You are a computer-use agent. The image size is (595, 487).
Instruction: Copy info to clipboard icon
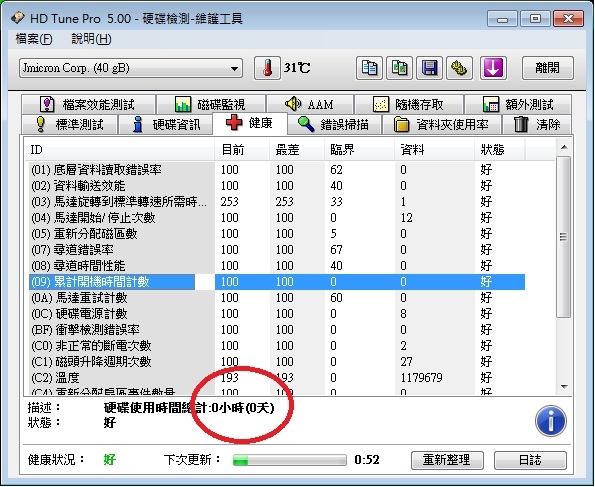pos(369,68)
